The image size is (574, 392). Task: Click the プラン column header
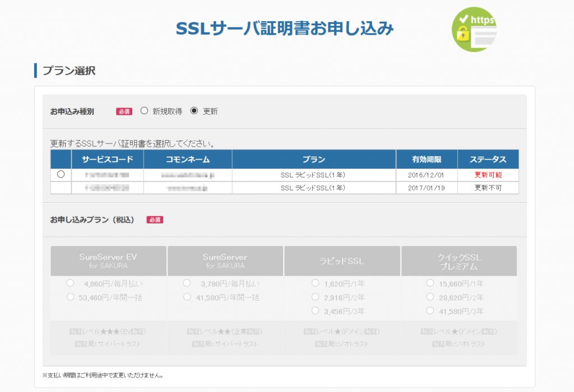click(314, 160)
